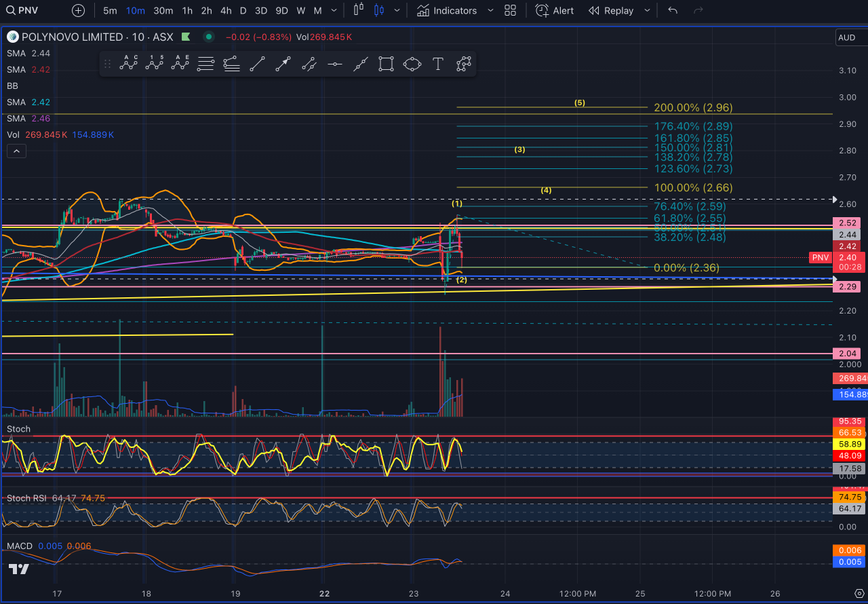Click the 0.00% (2.36) Fib level label
The image size is (868, 604).
pos(686,267)
